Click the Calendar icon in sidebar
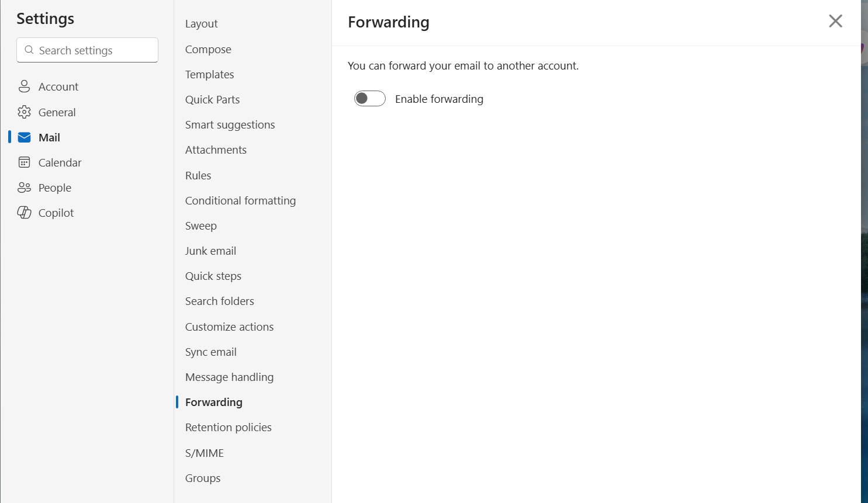Viewport: 868px width, 503px height. [x=24, y=162]
